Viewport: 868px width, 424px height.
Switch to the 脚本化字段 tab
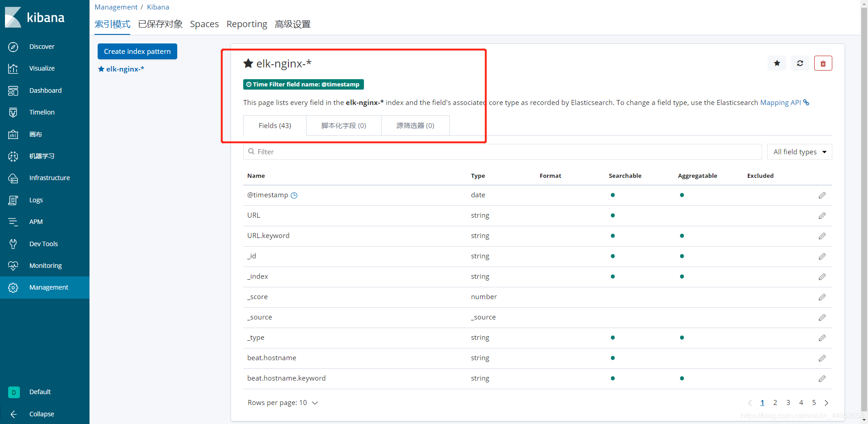point(344,126)
